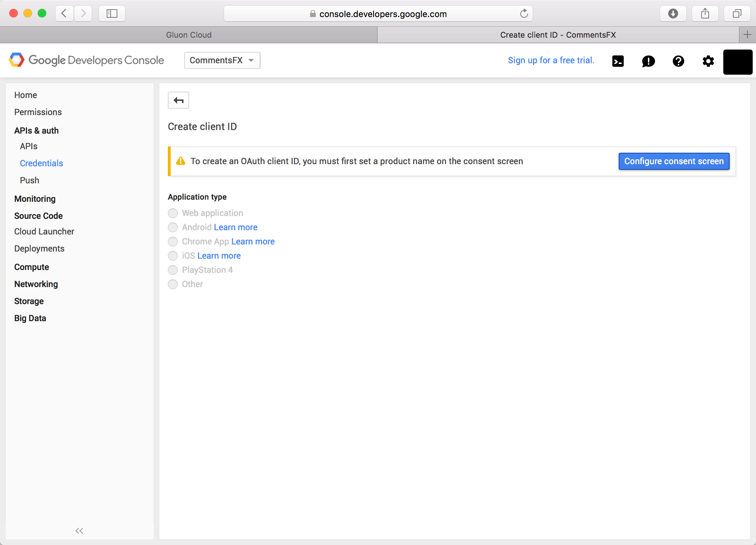
Task: Open APIs under APIs & auth
Action: click(28, 146)
